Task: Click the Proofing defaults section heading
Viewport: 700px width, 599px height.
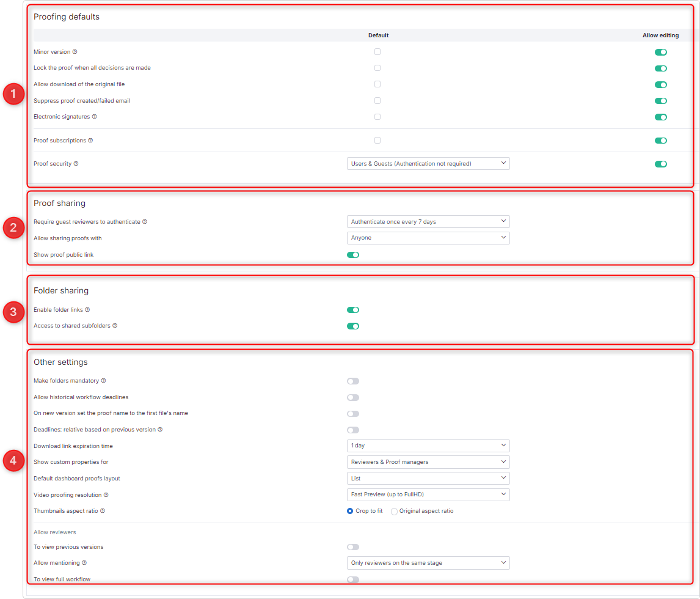Action: [x=67, y=17]
